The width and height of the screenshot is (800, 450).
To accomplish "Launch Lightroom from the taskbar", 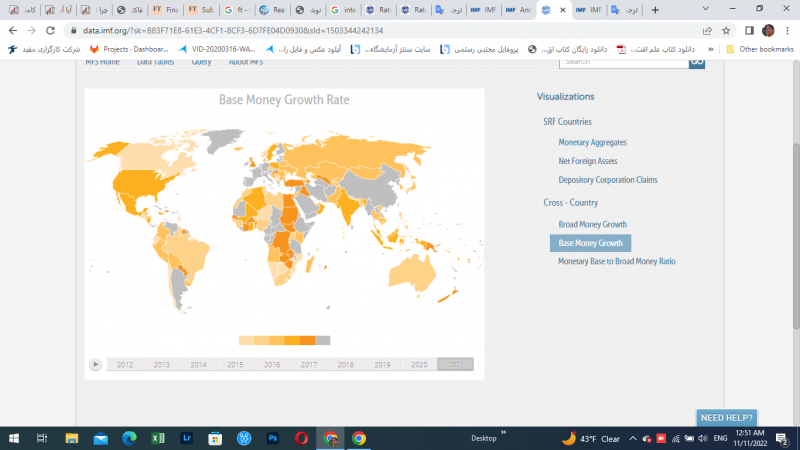I will point(186,438).
